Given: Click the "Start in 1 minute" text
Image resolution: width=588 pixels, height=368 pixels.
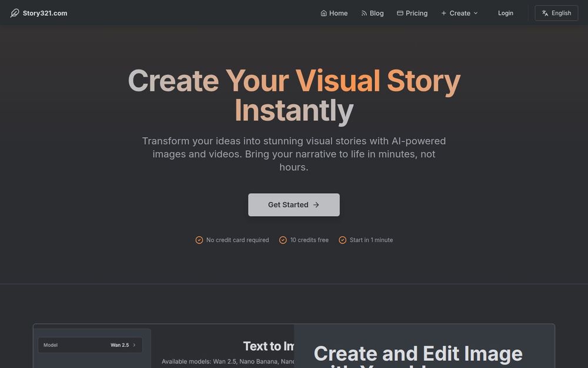Looking at the screenshot, I should 371,240.
